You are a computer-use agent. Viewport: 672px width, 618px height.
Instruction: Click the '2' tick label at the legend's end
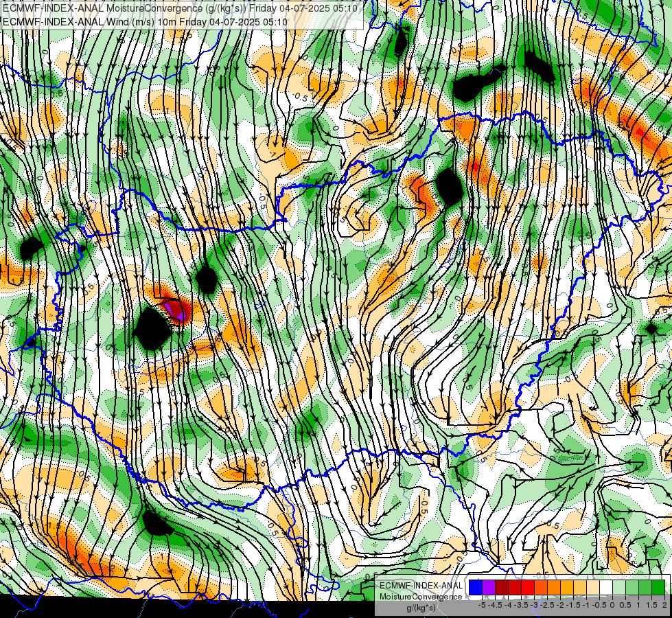(664, 605)
